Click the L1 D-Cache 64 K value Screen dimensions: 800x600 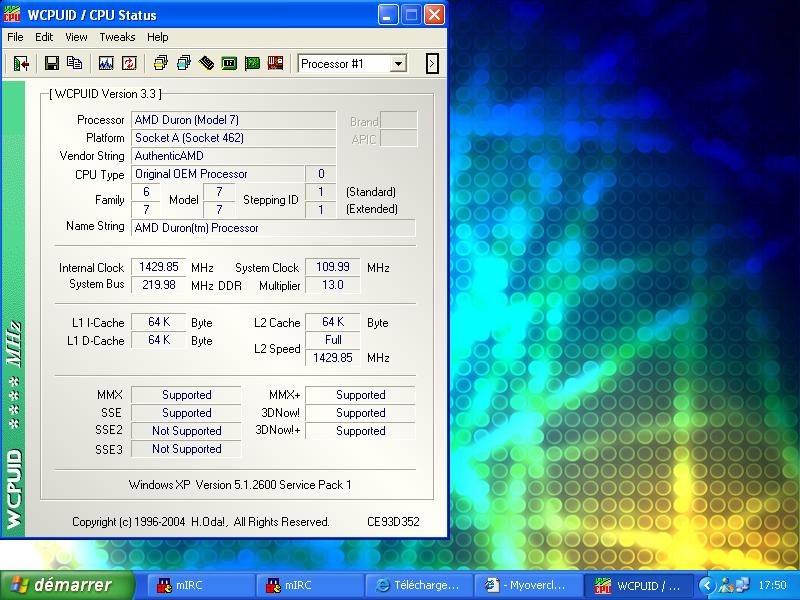click(x=159, y=340)
